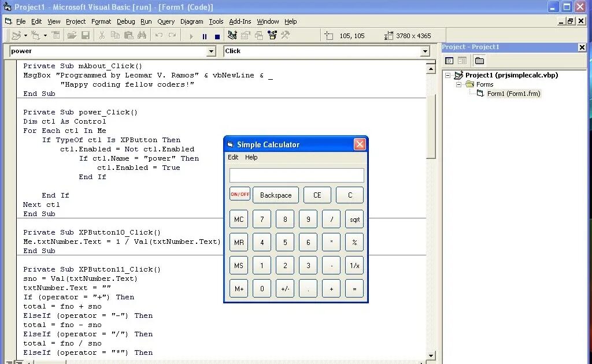Click the CE button on calculator
592x364 pixels.
point(317,195)
